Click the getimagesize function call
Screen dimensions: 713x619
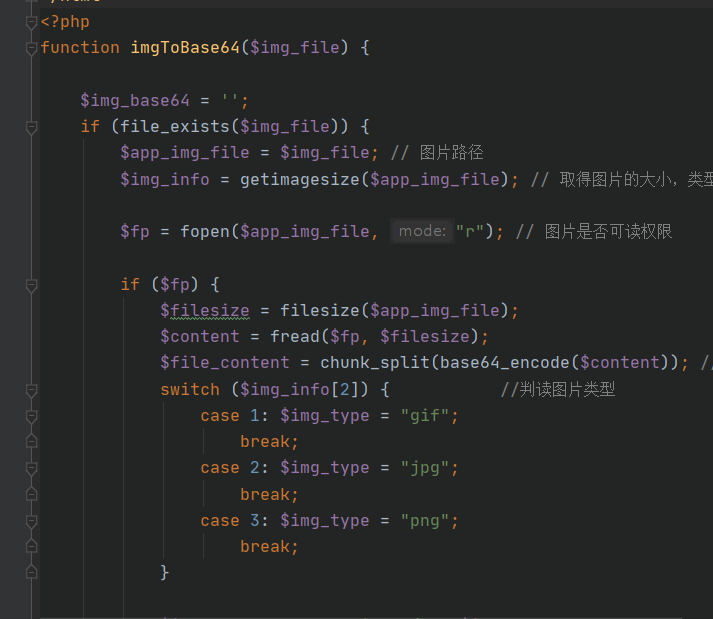300,180
